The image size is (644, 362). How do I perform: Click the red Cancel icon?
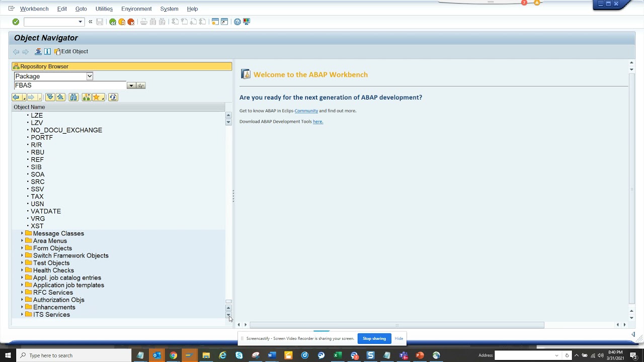[131, 22]
